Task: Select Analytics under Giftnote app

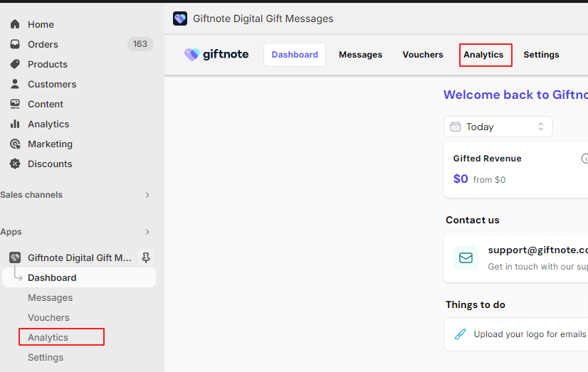Action: 48,337
